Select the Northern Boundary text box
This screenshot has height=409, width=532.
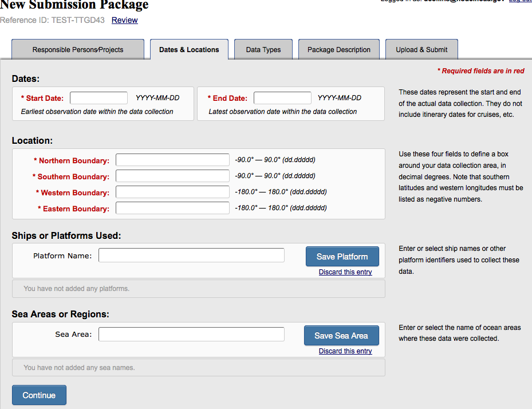(x=172, y=160)
